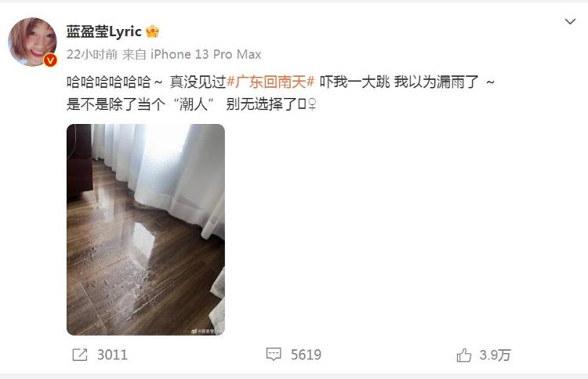Open the 蓝盈莹Lyric profile name
588x379 pixels.
coord(103,32)
